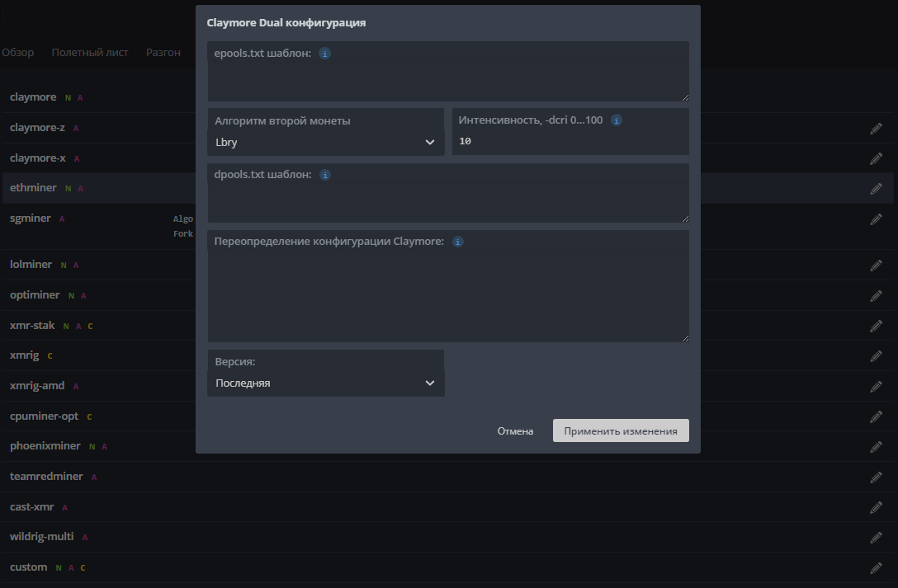Select the optiminer miner name
The height and width of the screenshot is (588, 898).
tap(35, 294)
